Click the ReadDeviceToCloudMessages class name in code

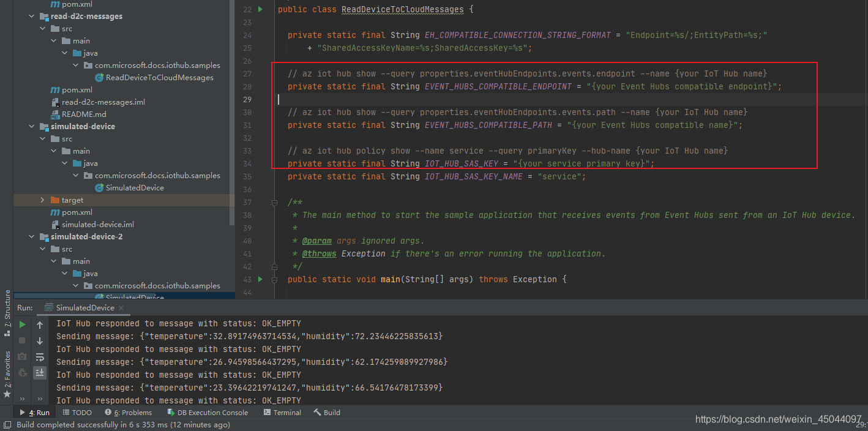point(402,9)
